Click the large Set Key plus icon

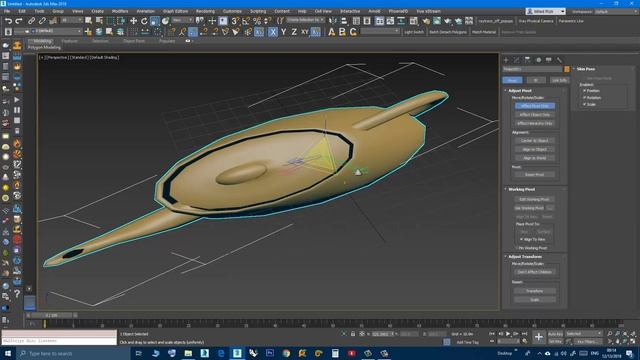click(539, 337)
